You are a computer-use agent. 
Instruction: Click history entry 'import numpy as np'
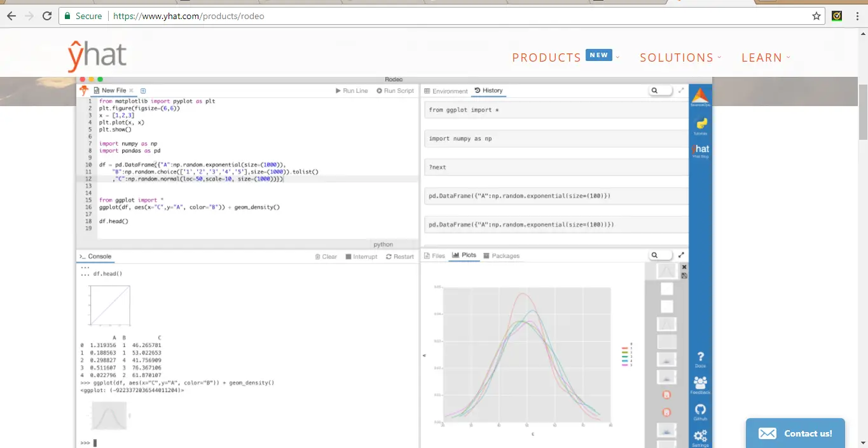tap(556, 139)
